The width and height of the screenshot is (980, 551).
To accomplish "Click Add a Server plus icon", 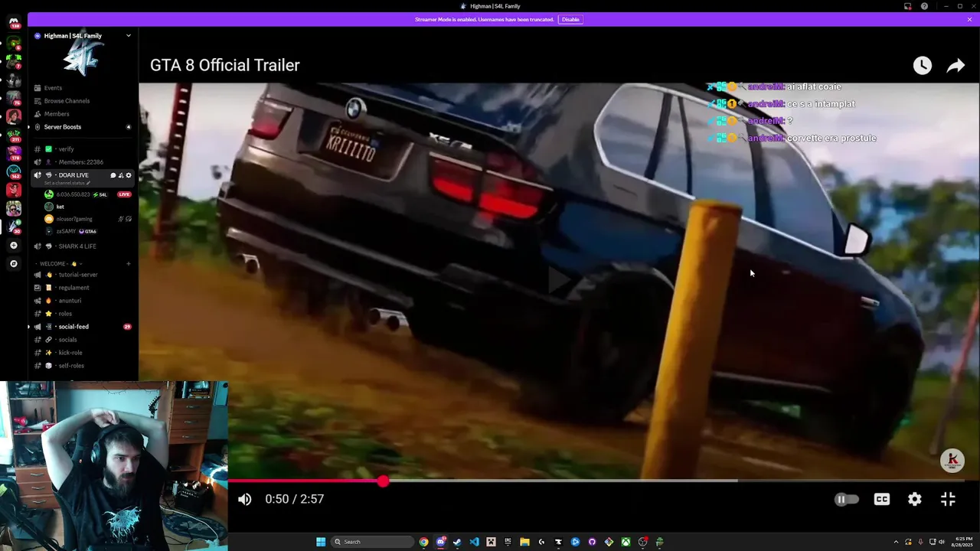I will pos(14,246).
